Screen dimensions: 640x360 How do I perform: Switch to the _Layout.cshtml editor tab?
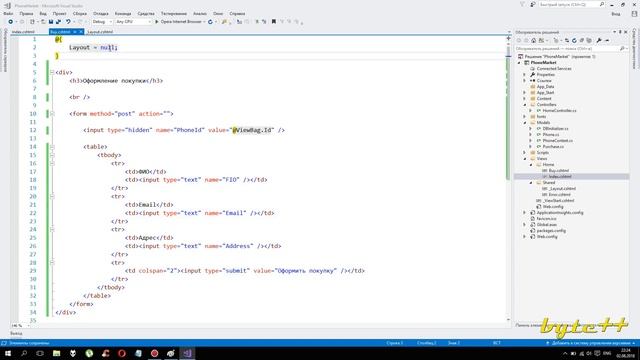[100, 32]
